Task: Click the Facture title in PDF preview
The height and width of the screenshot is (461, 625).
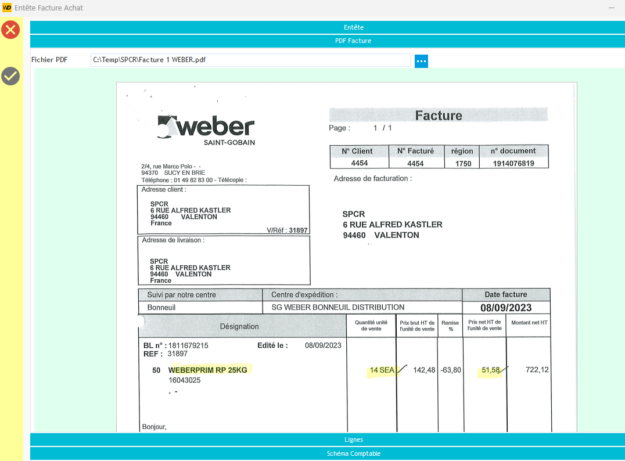Action: pos(438,115)
